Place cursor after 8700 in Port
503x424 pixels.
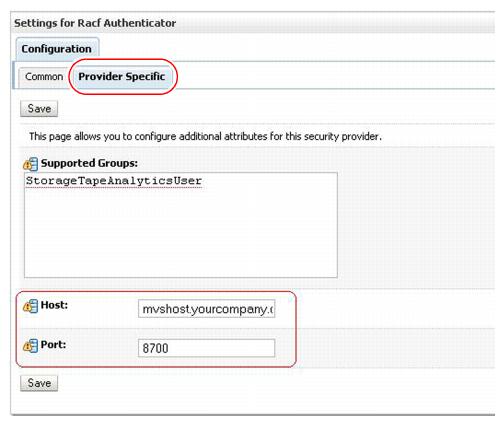pyautogui.click(x=169, y=349)
